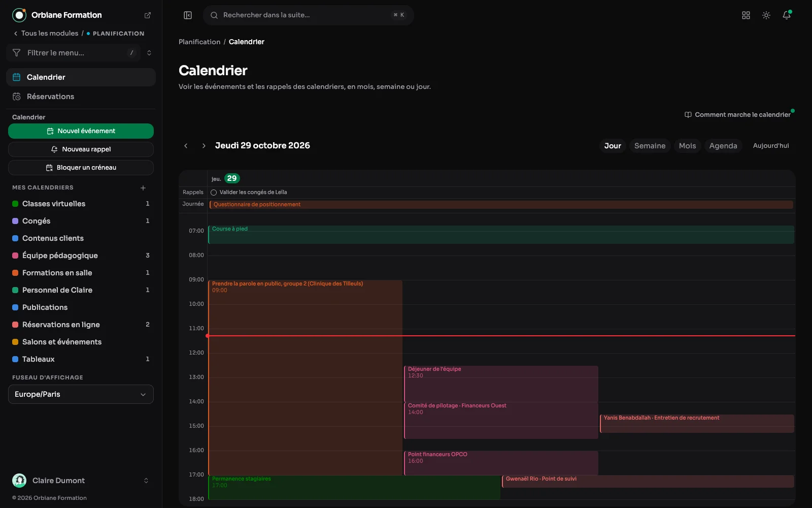Go back to Tous les modules
The image size is (812, 508).
click(46, 34)
